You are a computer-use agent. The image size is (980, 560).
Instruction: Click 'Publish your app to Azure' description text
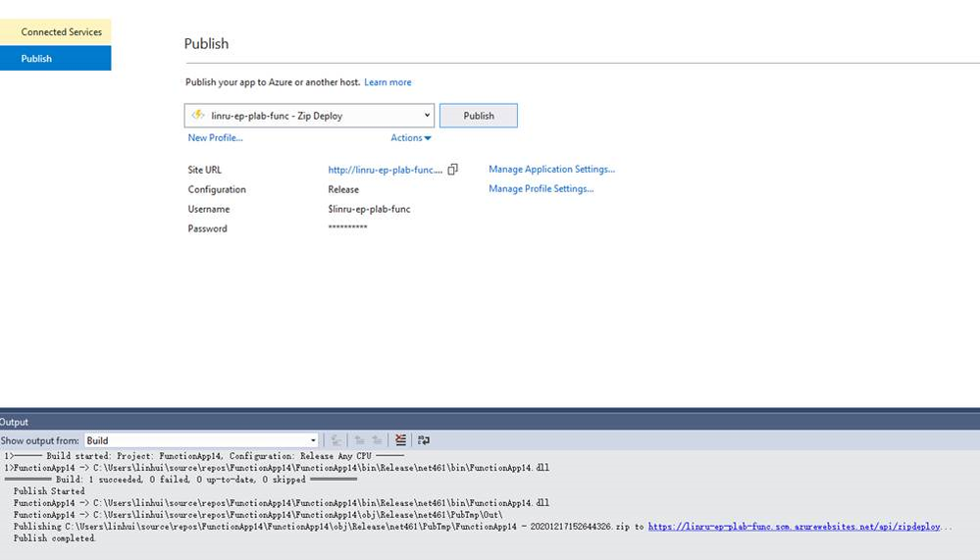point(273,81)
